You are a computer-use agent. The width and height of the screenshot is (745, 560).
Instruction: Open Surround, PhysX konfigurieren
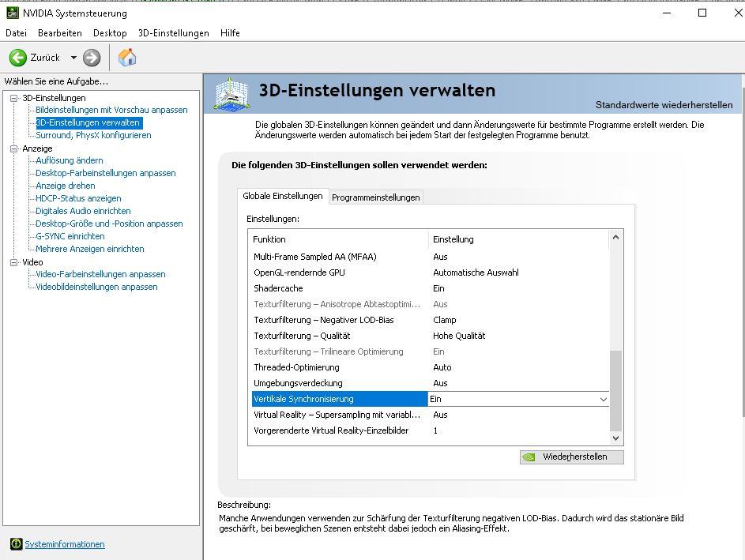tap(93, 135)
